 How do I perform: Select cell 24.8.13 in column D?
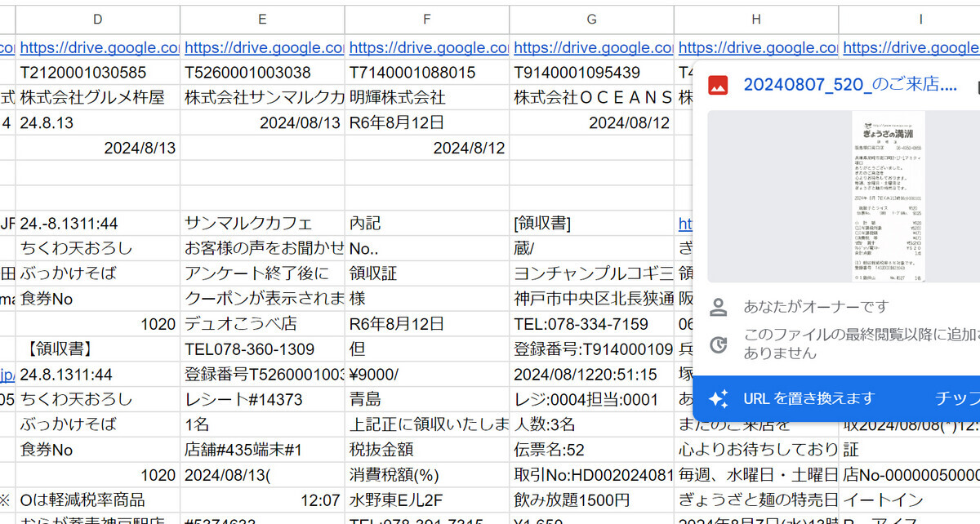98,122
